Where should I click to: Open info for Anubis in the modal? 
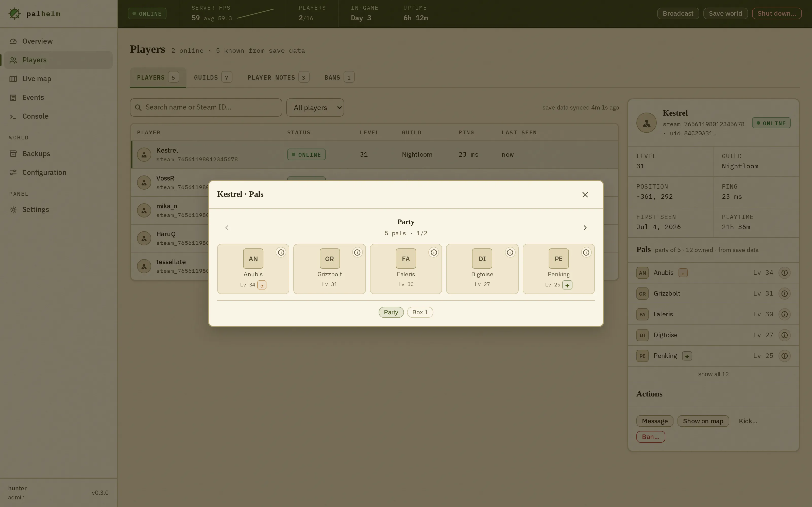[x=281, y=252]
